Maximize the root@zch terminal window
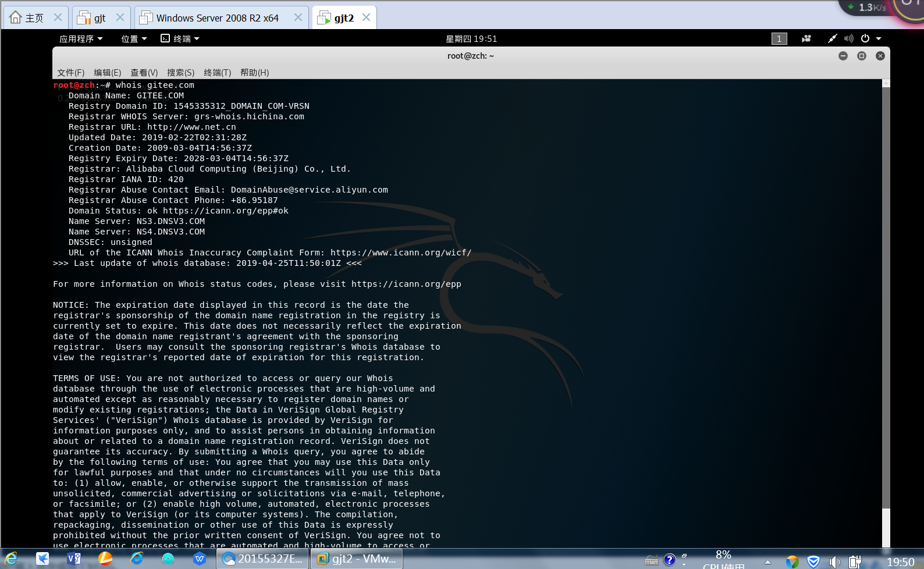Screen dimensions: 924x569 862,56
